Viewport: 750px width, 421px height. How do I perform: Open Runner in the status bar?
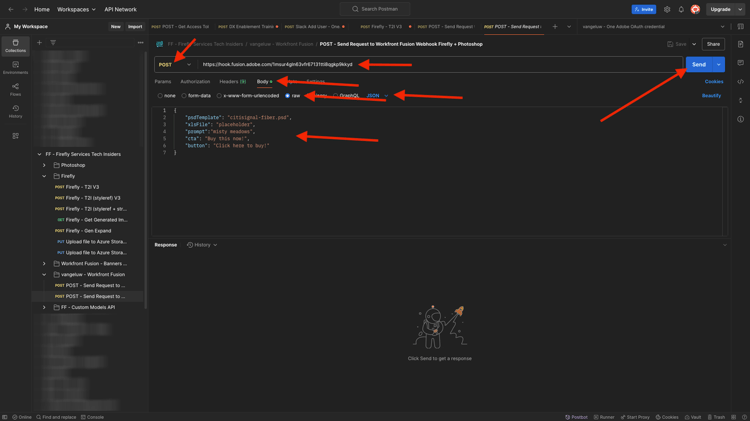coord(604,417)
